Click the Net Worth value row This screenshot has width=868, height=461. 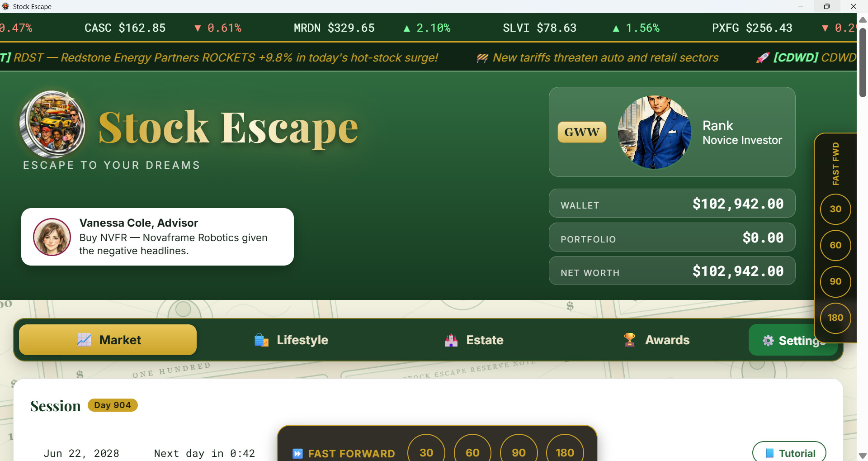672,271
